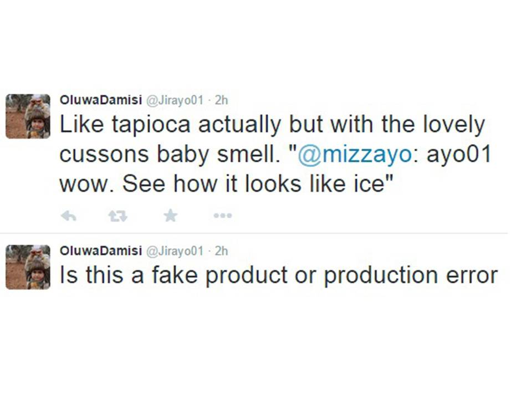Open @Jirayo01 handle on the second tweet
Image resolution: width=532 pixels, height=399 pixels.
(175, 251)
